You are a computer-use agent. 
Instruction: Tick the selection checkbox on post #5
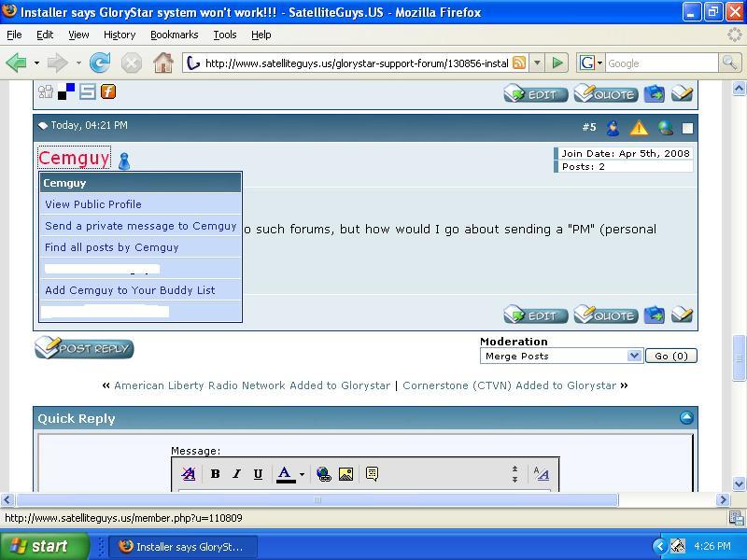tap(687, 128)
